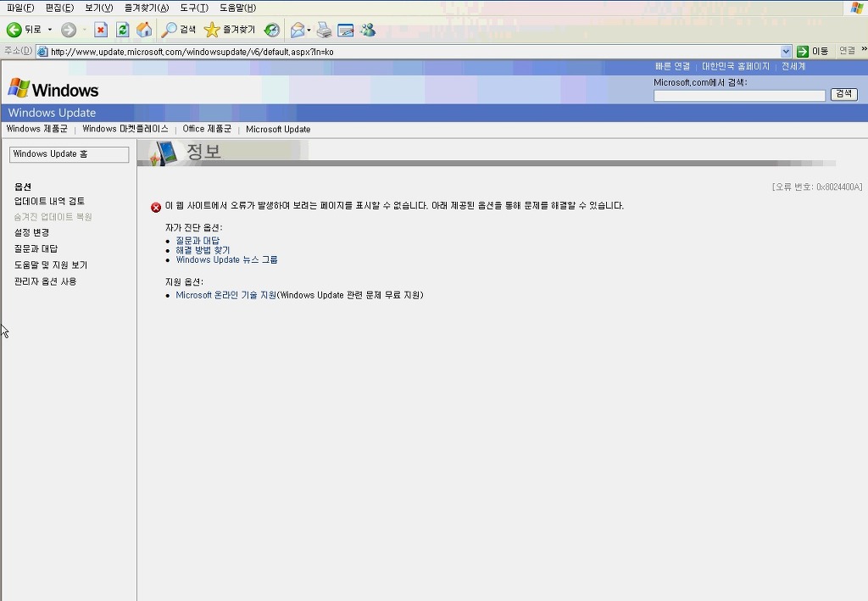Open the 대한민국 홈페이지 link
The image size is (868, 601).
(x=736, y=66)
